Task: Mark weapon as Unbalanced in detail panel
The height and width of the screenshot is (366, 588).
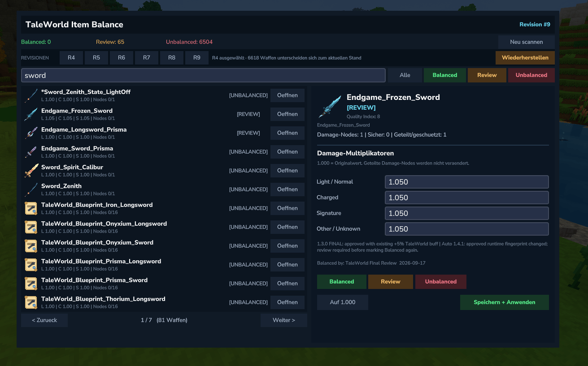Action: point(441,282)
